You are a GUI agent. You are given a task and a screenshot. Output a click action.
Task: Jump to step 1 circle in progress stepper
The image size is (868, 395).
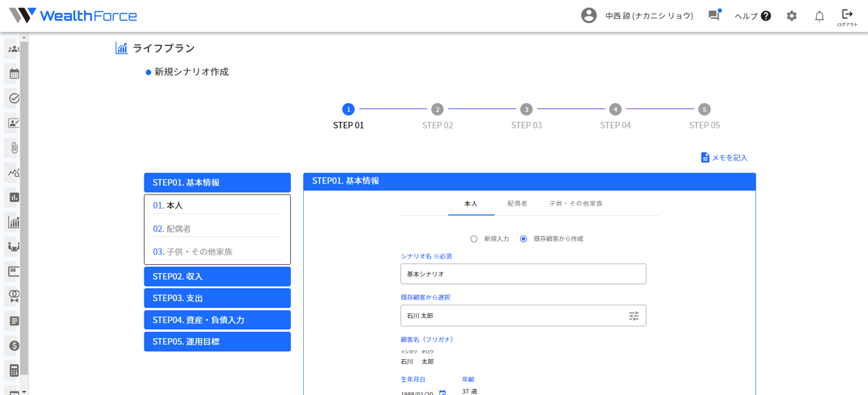(x=349, y=109)
